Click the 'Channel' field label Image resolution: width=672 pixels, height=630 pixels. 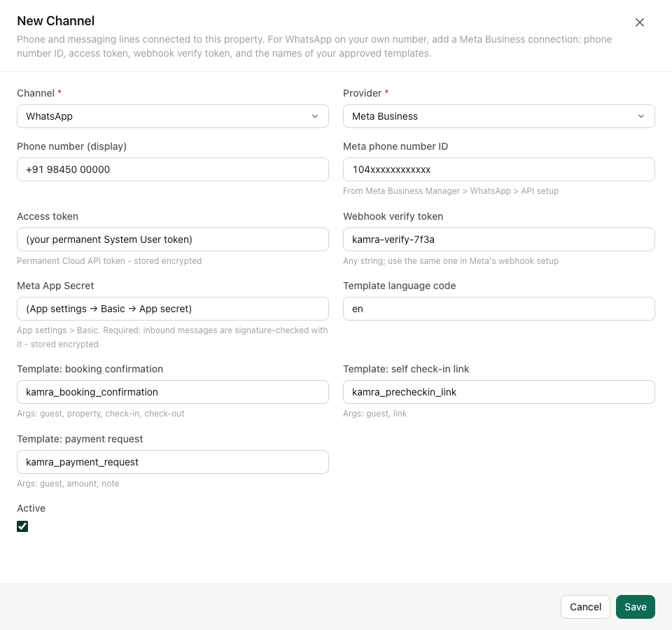(36, 93)
